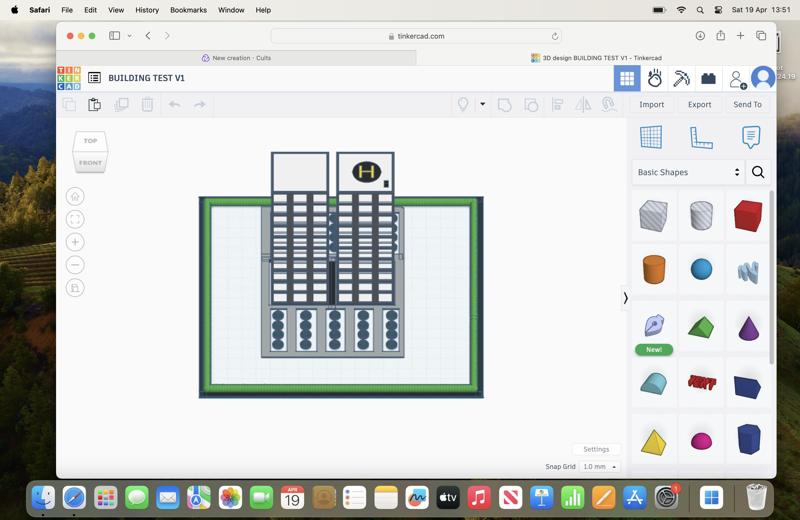Image resolution: width=800 pixels, height=520 pixels.
Task: Click the Tinkercad logo
Action: tap(69, 78)
